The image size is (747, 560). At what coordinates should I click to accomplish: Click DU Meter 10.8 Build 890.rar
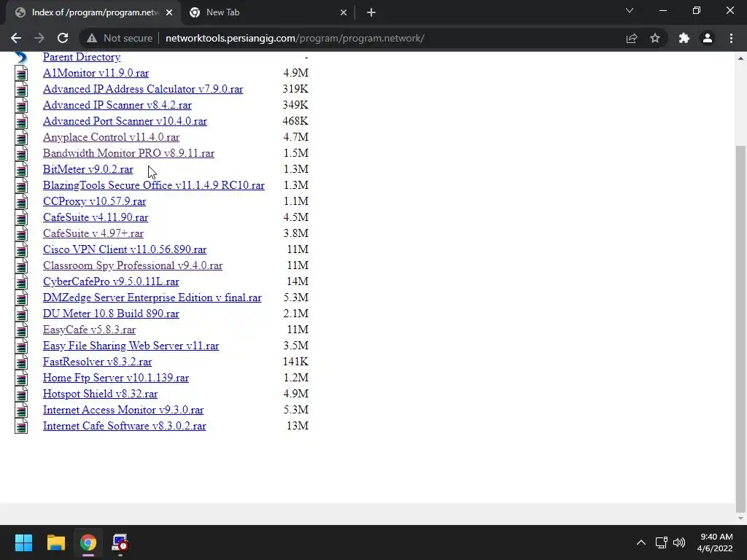tap(111, 314)
